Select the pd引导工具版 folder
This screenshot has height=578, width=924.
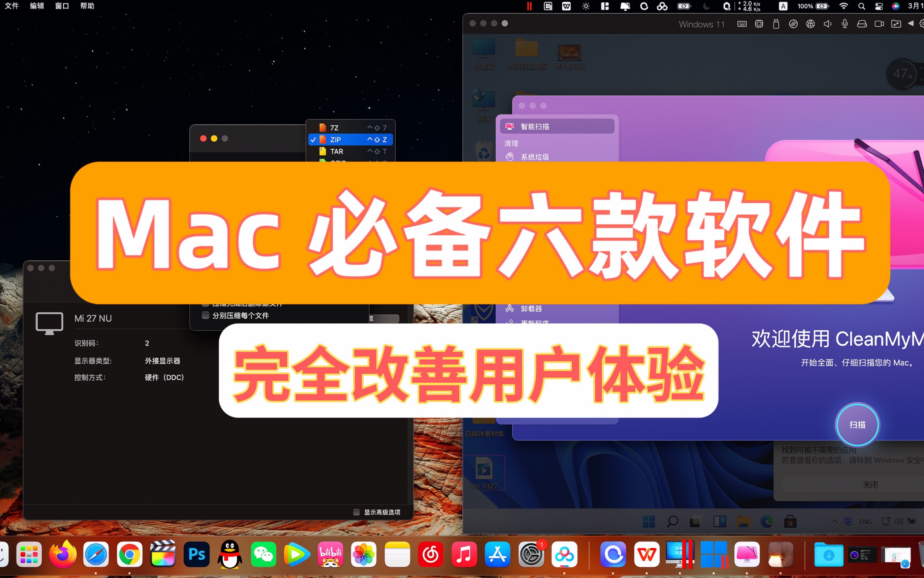(x=527, y=54)
